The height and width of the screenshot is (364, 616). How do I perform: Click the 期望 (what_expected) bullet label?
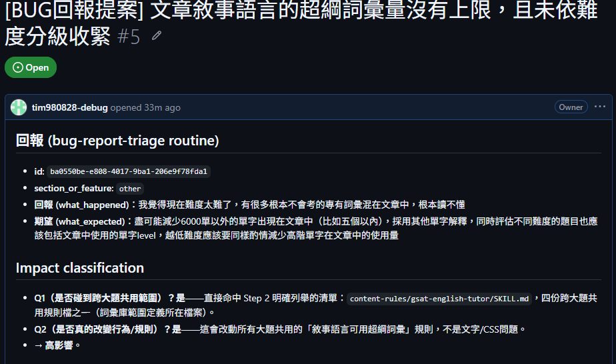pyautogui.click(x=79, y=221)
